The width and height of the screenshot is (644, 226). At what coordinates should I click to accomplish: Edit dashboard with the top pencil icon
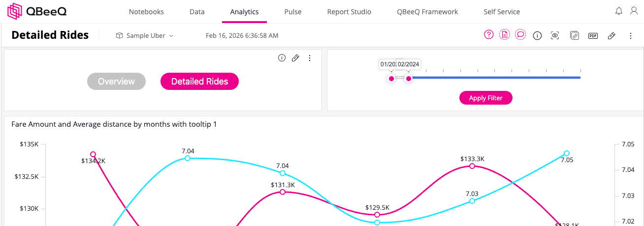pyautogui.click(x=612, y=35)
